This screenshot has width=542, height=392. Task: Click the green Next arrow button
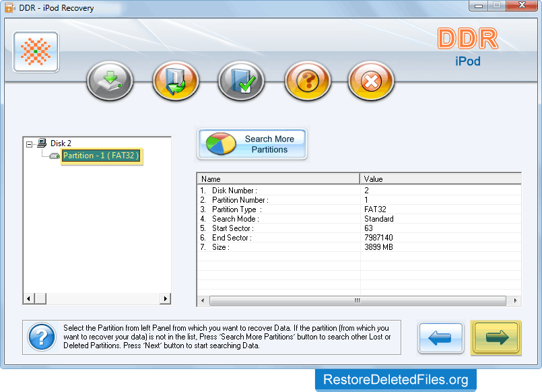coord(496,338)
